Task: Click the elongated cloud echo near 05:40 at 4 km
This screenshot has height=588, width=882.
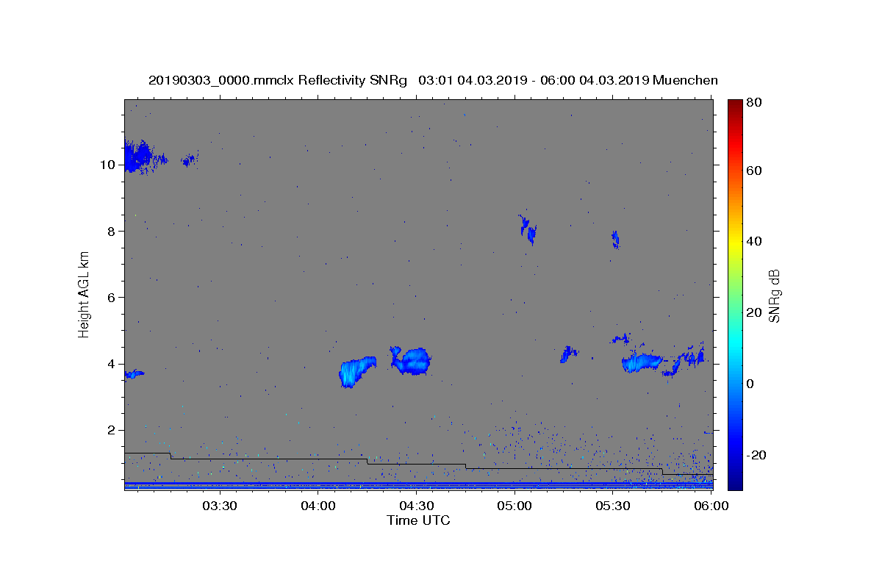Action: [642, 362]
